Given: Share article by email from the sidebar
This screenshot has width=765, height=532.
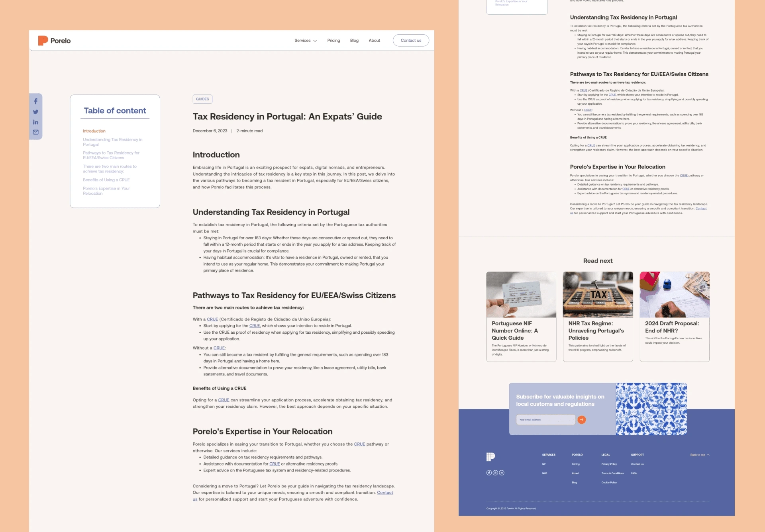Looking at the screenshot, I should pyautogui.click(x=35, y=132).
